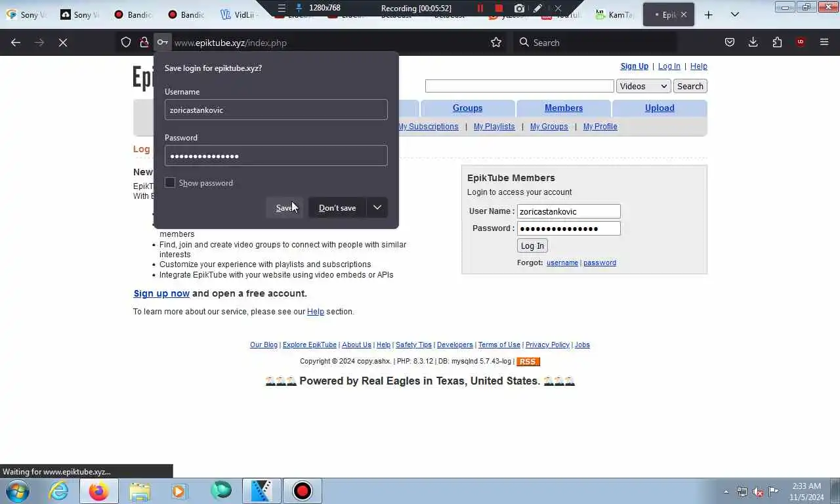Screen dimensions: 840x504
Task: Go to My Groups
Action: pos(549,127)
